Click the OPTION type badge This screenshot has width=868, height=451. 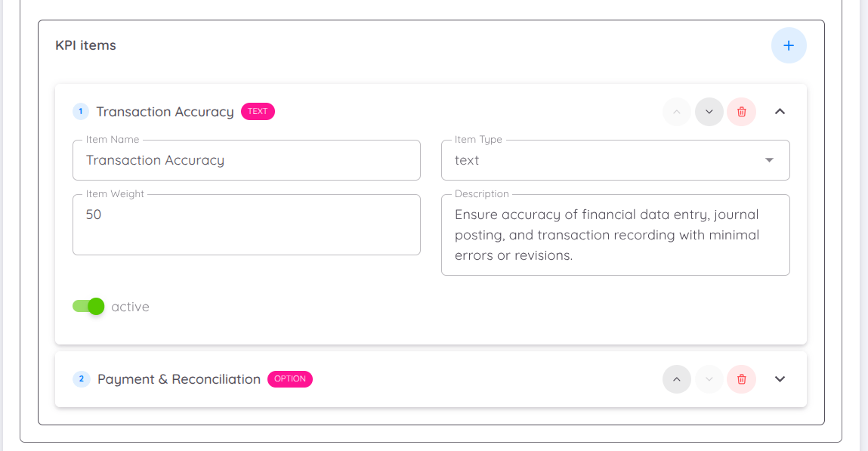point(290,379)
